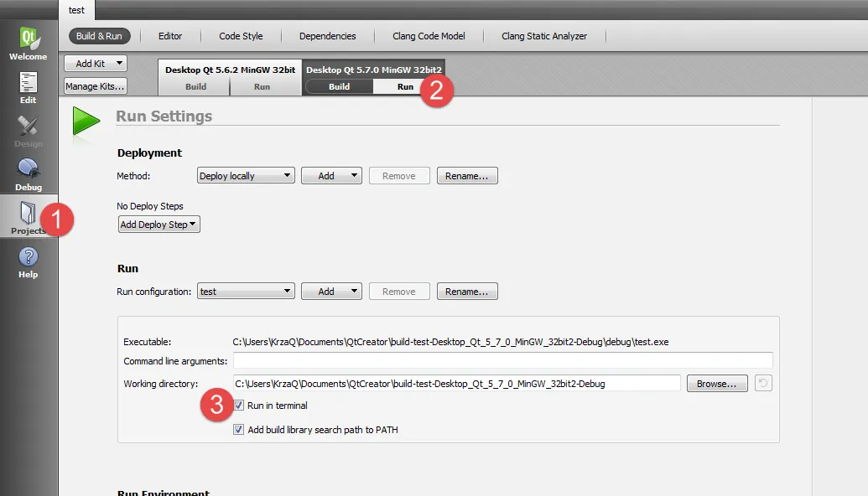Open the Deploy locally method dropdown
The image size is (868, 496).
[x=246, y=176]
